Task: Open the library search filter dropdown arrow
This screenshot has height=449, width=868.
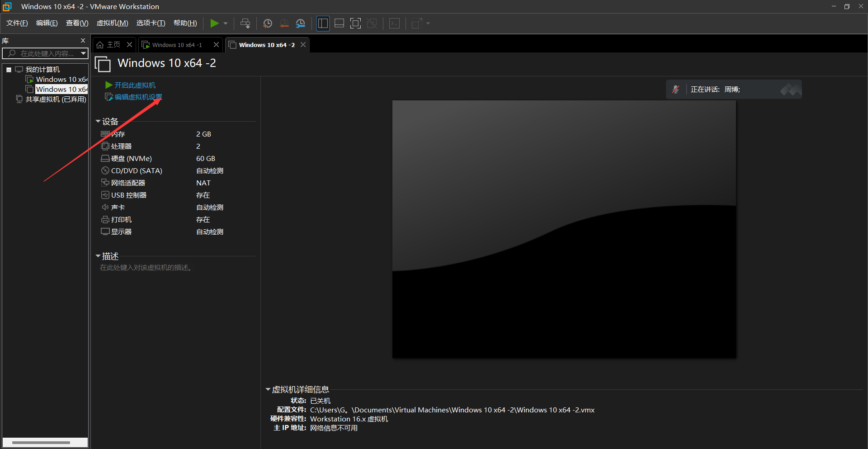Action: coord(83,53)
